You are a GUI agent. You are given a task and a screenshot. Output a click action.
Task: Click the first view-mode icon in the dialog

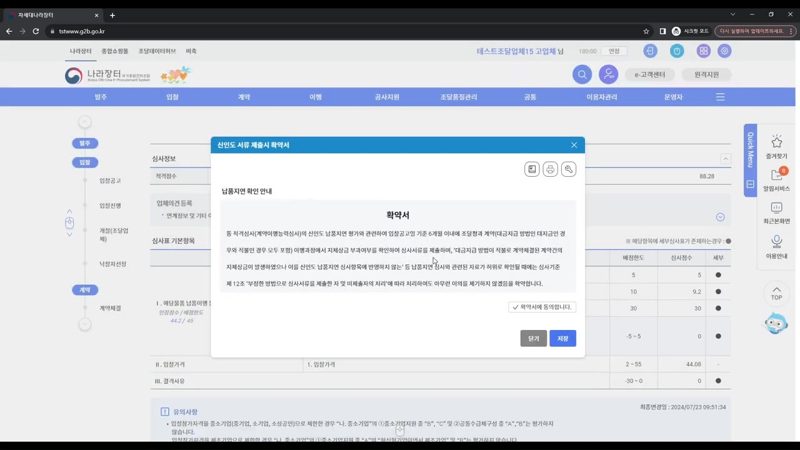pos(532,169)
